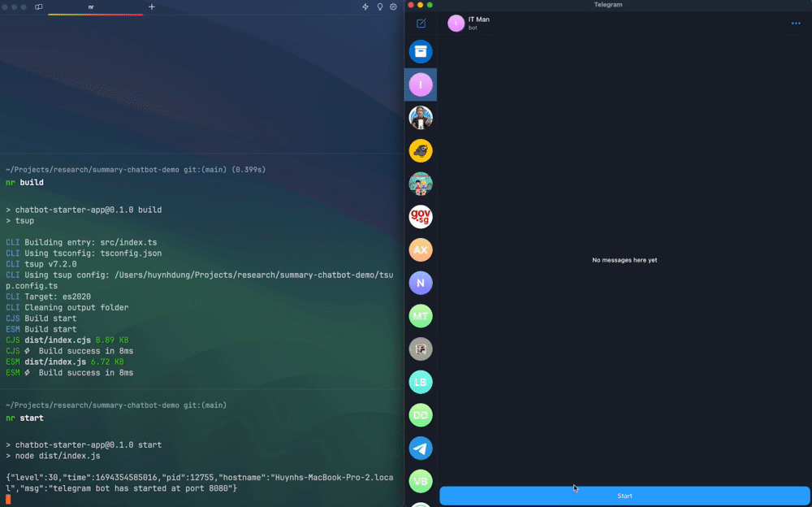The width and height of the screenshot is (812, 507).
Task: Open the Telegram official channel chat
Action: coord(421,448)
